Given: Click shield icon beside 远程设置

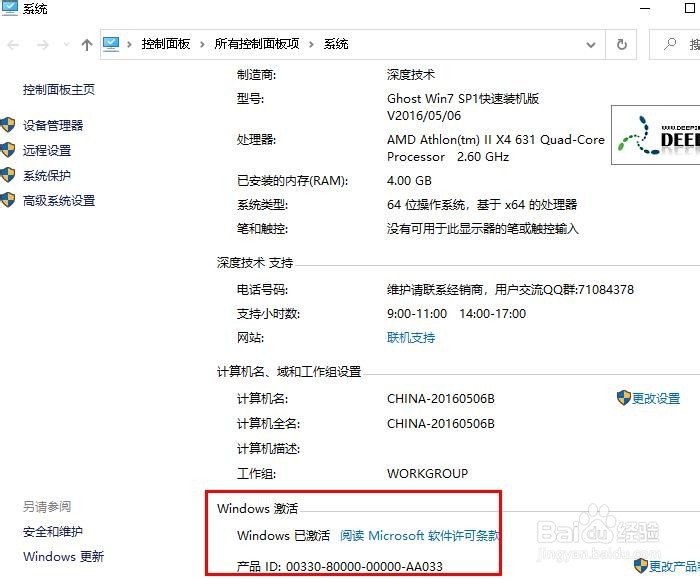Looking at the screenshot, I should pos(8,150).
